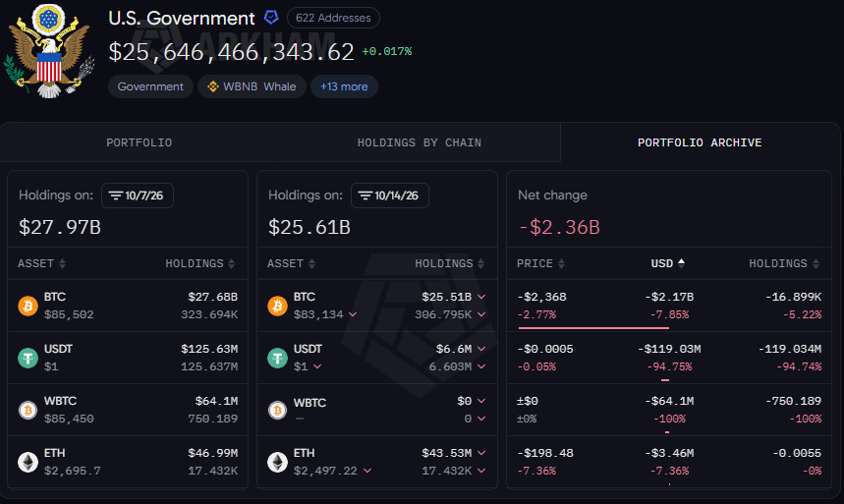Click the BTC icon in 10/7/26 panel

coord(28,306)
